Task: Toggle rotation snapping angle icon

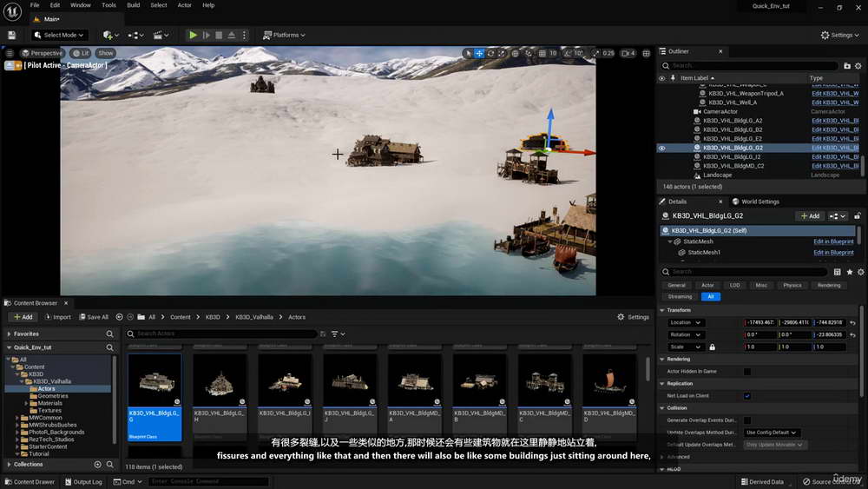Action: click(568, 53)
